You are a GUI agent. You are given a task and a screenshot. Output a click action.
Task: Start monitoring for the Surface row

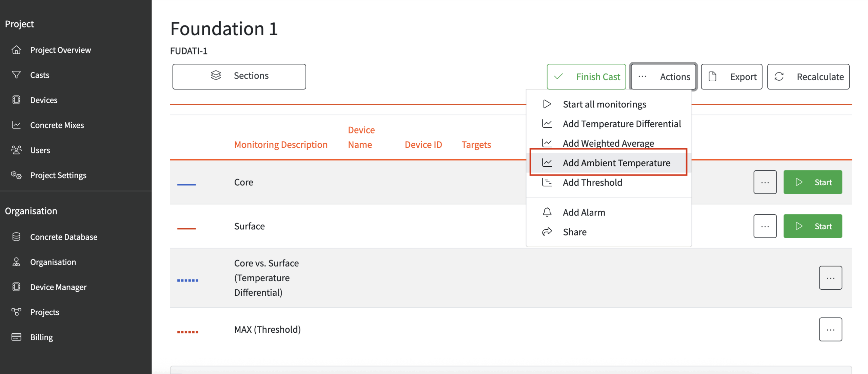(x=812, y=226)
